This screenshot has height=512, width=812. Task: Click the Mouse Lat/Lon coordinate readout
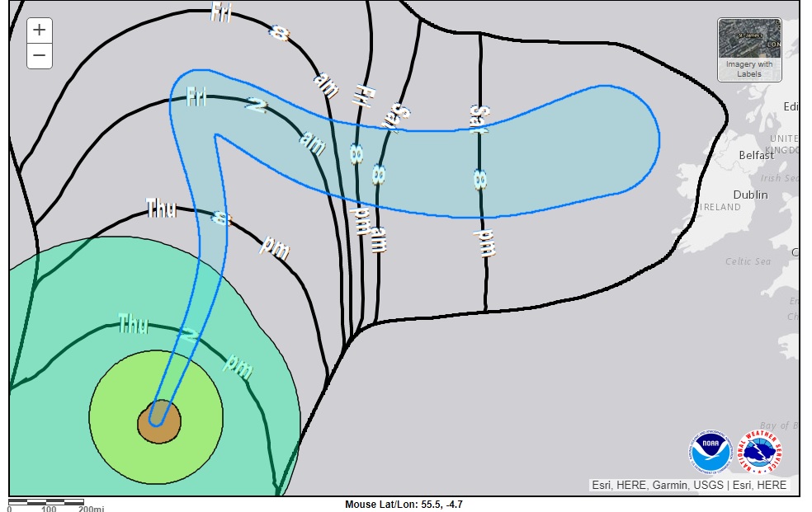click(409, 505)
